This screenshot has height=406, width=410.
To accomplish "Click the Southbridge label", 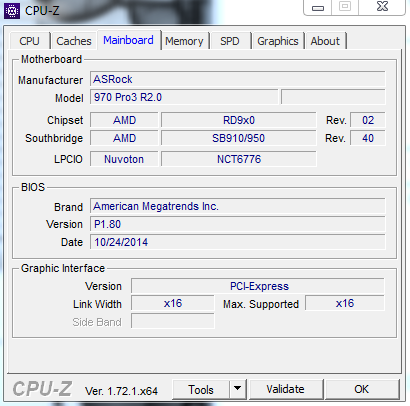I will (x=54, y=138).
